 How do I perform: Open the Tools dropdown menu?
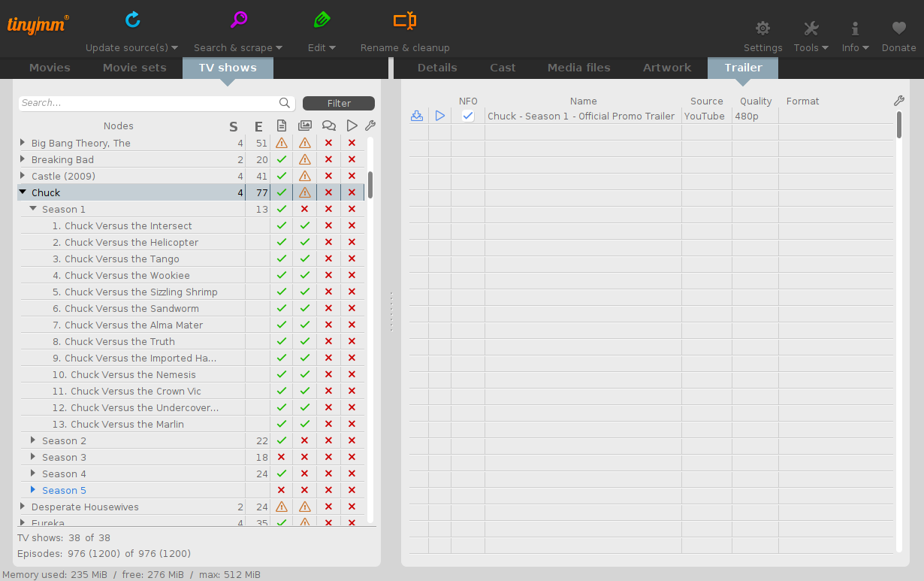tap(825, 47)
